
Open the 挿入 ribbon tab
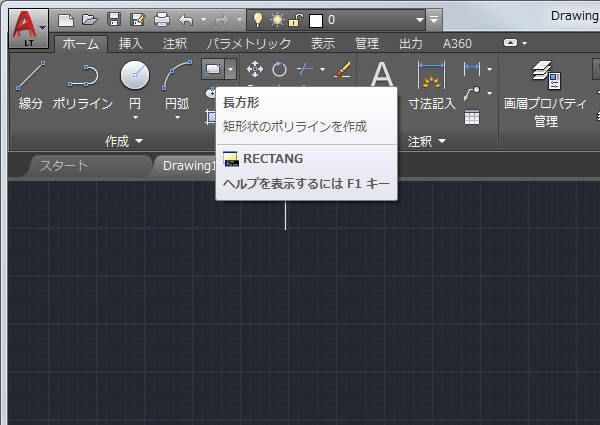pos(130,44)
